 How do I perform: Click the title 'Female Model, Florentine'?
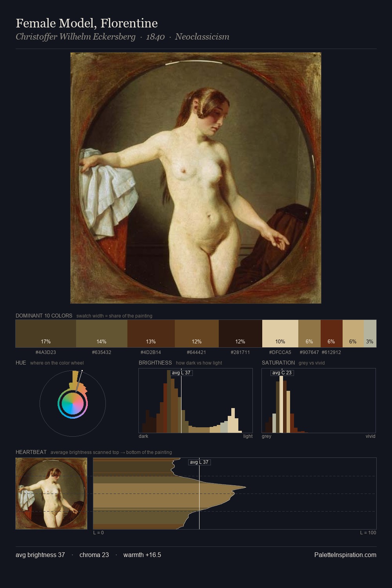87,23
